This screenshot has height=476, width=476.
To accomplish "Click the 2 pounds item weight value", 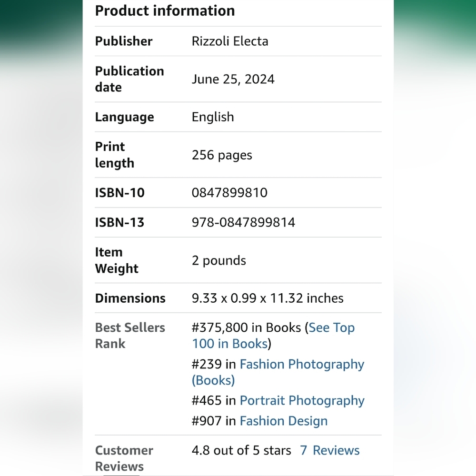I will pos(219,260).
